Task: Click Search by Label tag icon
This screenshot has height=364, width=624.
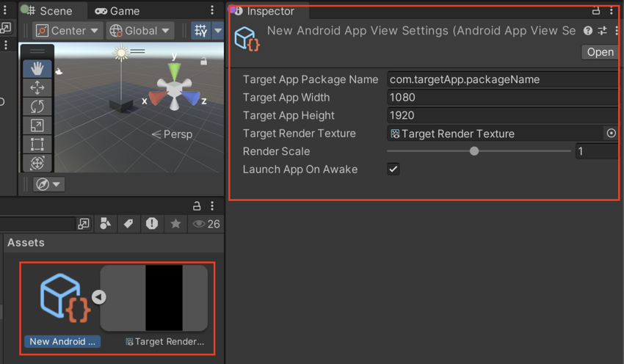Action: (x=128, y=224)
